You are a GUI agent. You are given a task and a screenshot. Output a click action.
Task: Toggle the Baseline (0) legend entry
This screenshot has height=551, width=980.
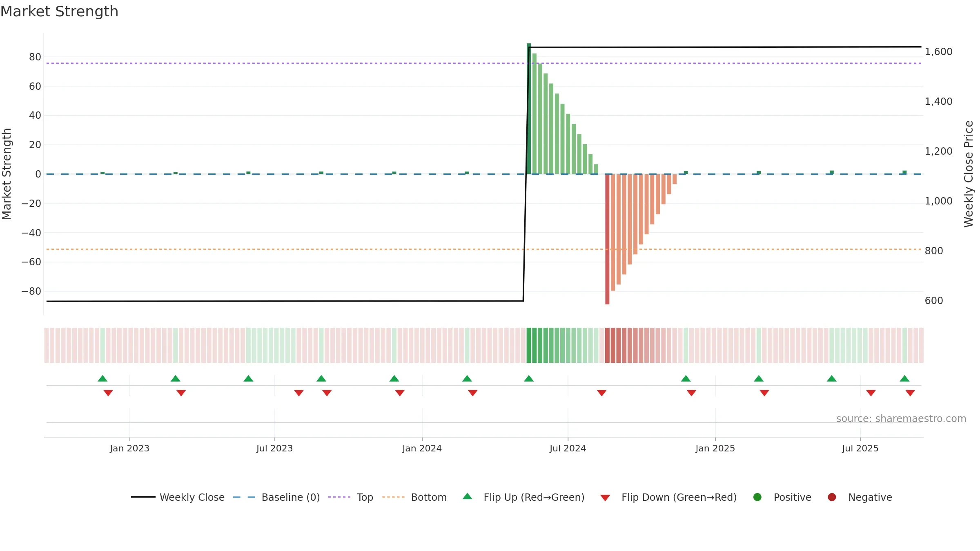[276, 497]
